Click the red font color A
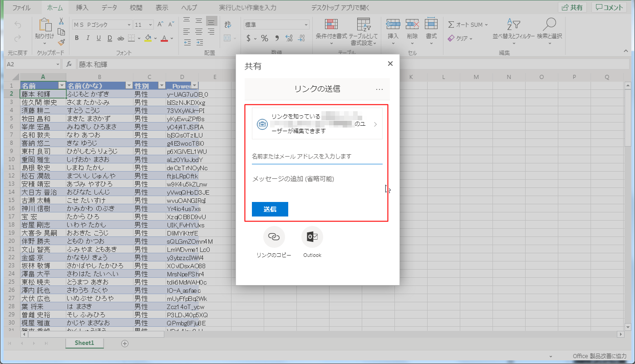 click(164, 38)
